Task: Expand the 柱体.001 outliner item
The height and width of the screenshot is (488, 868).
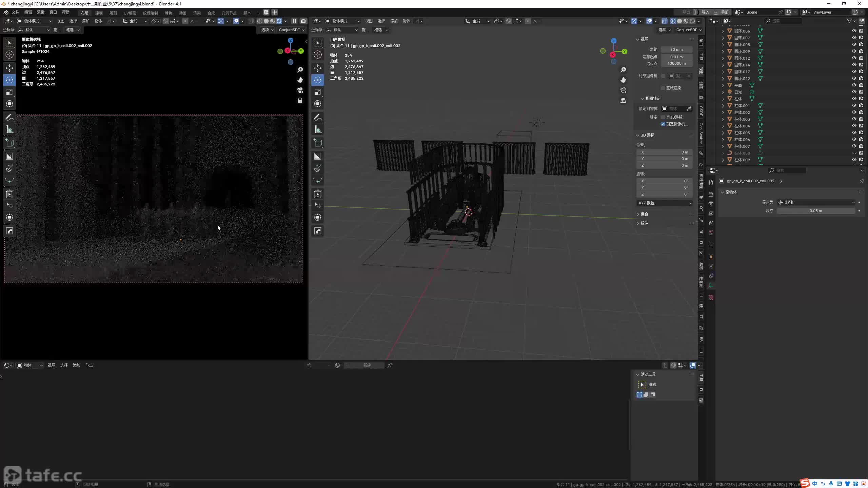Action: click(723, 106)
